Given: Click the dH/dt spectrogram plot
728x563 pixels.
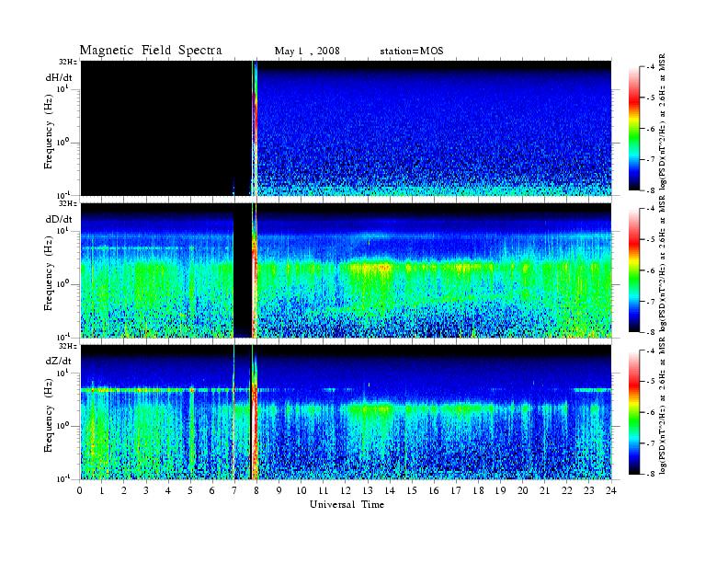Looking at the screenshot, I should [346, 128].
